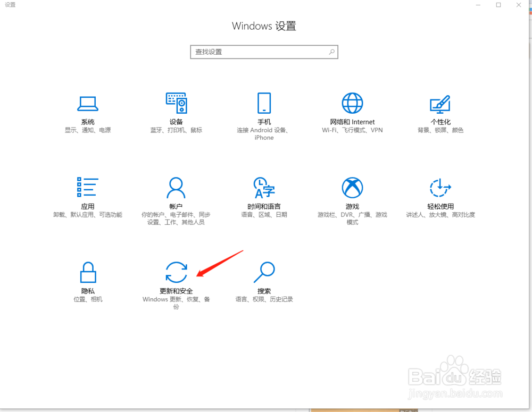Open 手机 (Phone) settings
Image resolution: width=532 pixels, height=412 pixels.
(264, 113)
